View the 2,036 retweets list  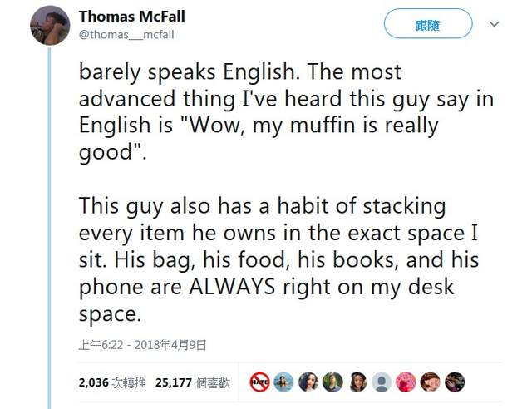112,382
